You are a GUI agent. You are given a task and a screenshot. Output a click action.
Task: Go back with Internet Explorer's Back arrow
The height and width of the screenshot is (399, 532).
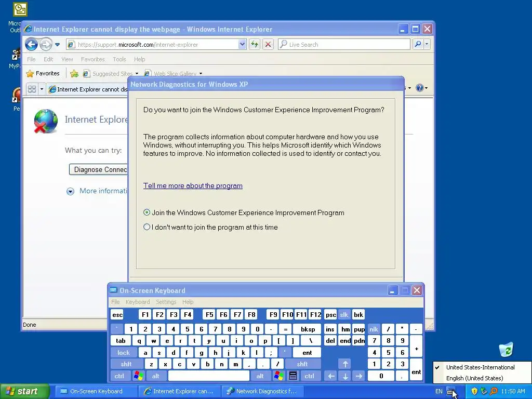click(31, 44)
